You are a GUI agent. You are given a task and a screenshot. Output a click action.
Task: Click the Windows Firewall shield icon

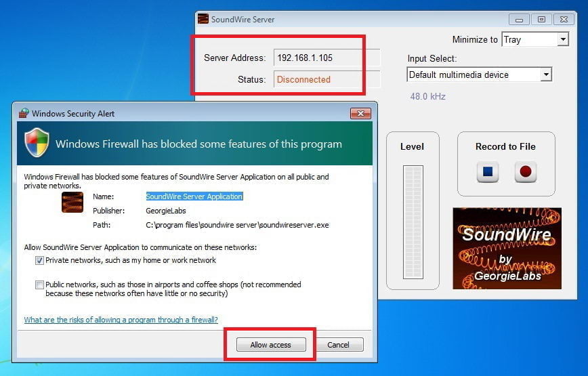pyautogui.click(x=37, y=143)
